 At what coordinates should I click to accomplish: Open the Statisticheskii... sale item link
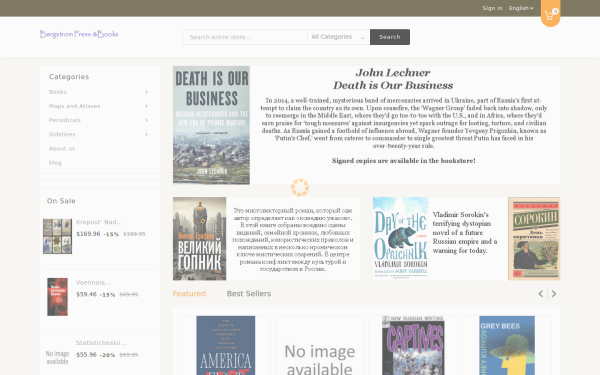pos(101,343)
